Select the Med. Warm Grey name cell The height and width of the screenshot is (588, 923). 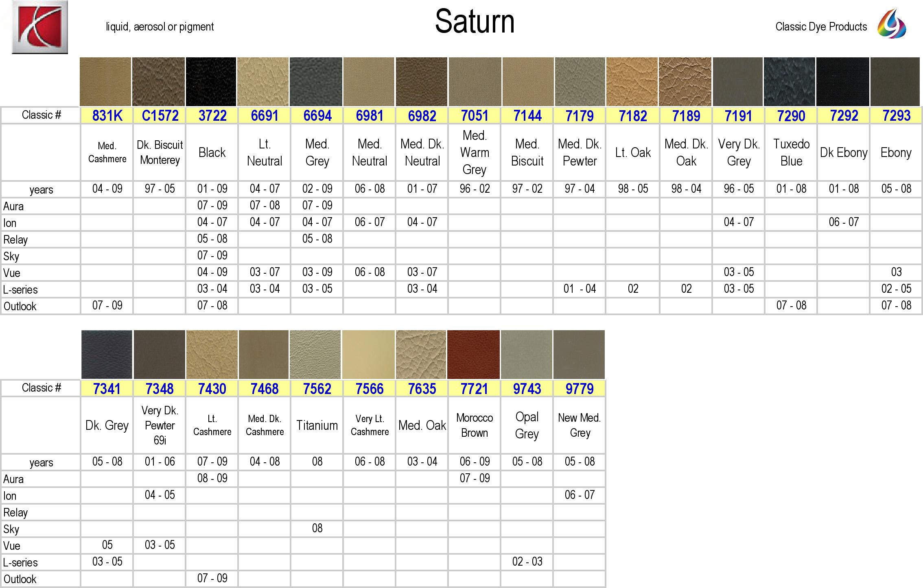pyautogui.click(x=474, y=152)
